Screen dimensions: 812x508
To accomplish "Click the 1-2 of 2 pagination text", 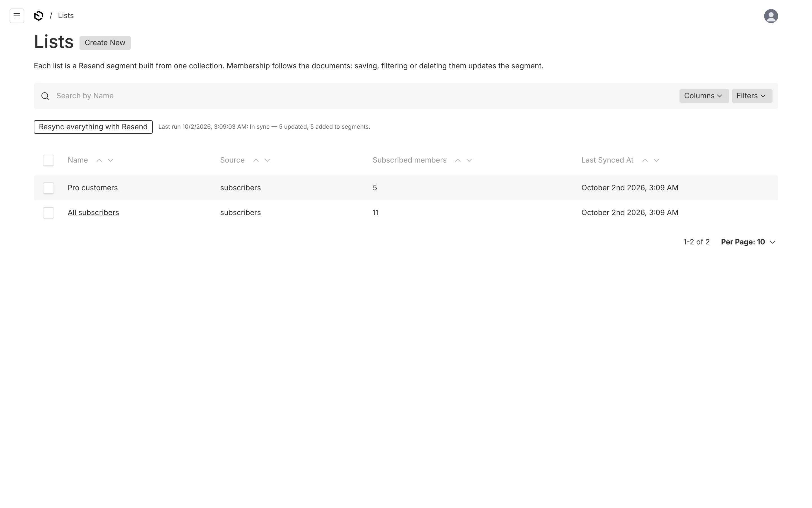I will click(x=697, y=242).
